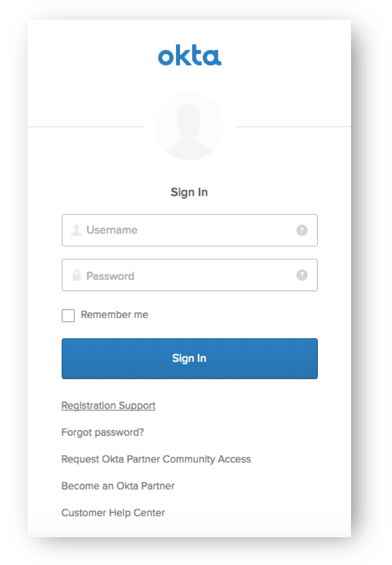Screen dimensions: 392x565
Task: Click the lock icon in Password field
Action: coord(77,275)
